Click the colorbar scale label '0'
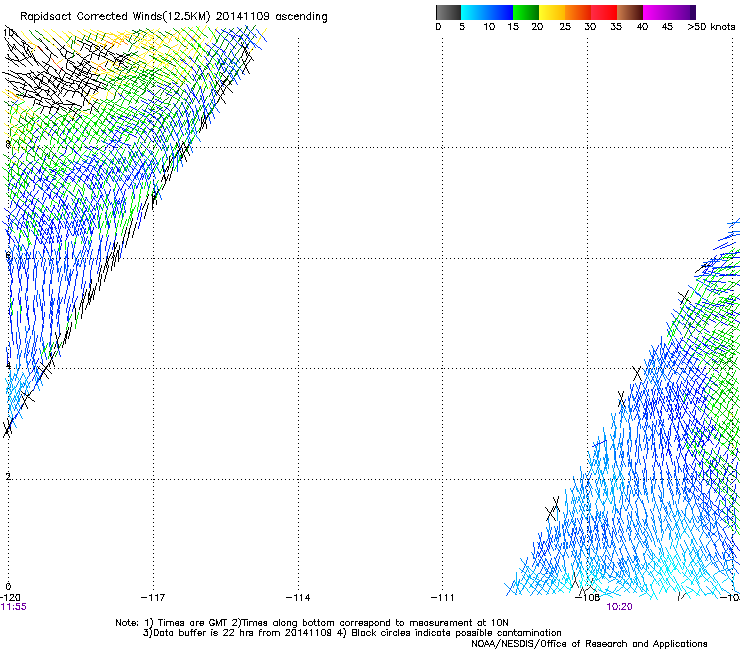 (x=438, y=27)
